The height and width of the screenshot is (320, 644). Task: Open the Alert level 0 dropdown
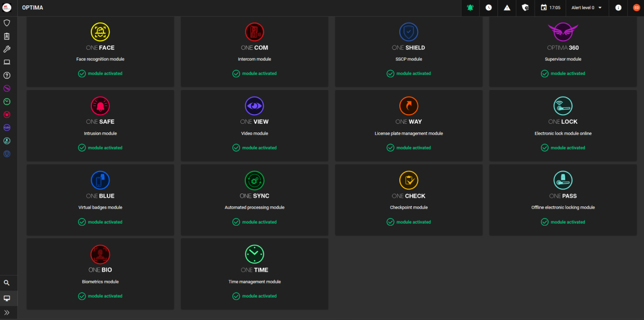[x=587, y=8]
